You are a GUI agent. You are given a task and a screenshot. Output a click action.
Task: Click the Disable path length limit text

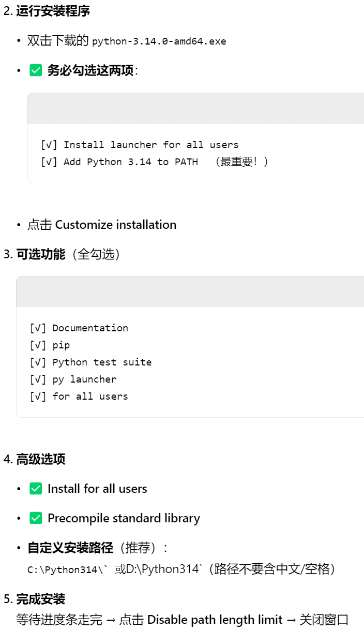click(x=215, y=620)
